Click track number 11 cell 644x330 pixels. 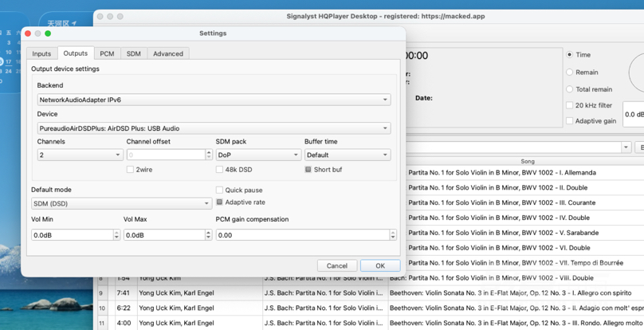point(101,323)
